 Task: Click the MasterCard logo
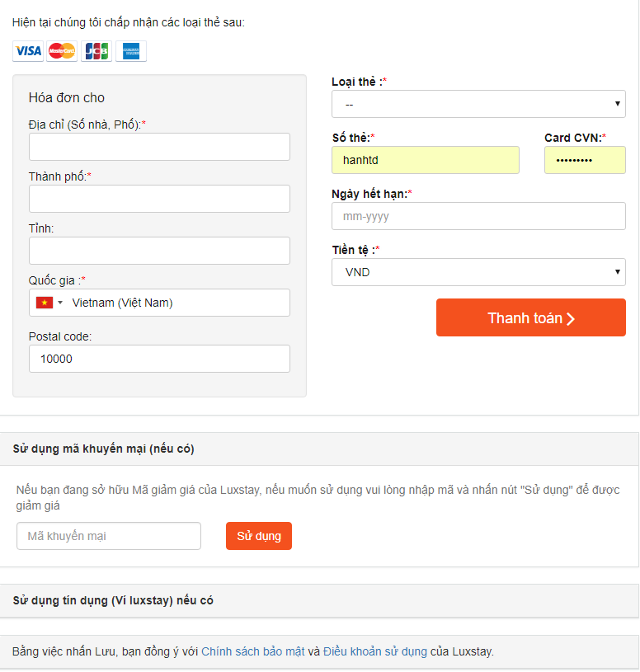point(62,51)
